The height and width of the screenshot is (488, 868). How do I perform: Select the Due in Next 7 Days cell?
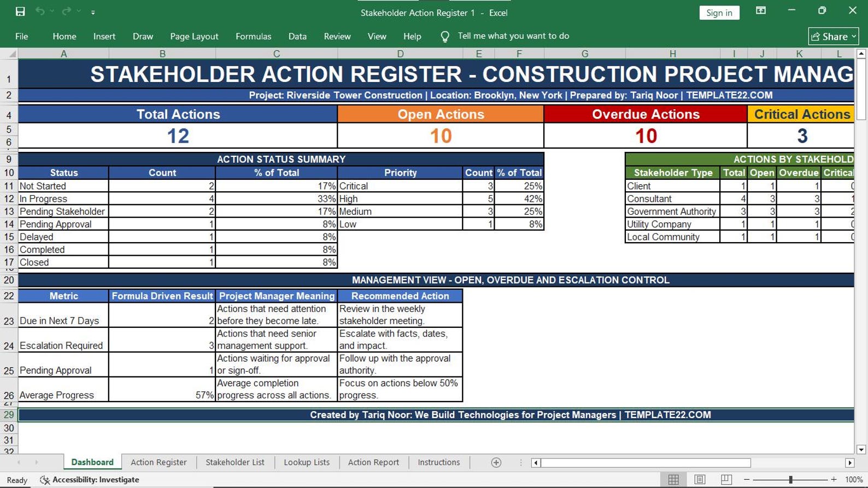[x=63, y=315]
